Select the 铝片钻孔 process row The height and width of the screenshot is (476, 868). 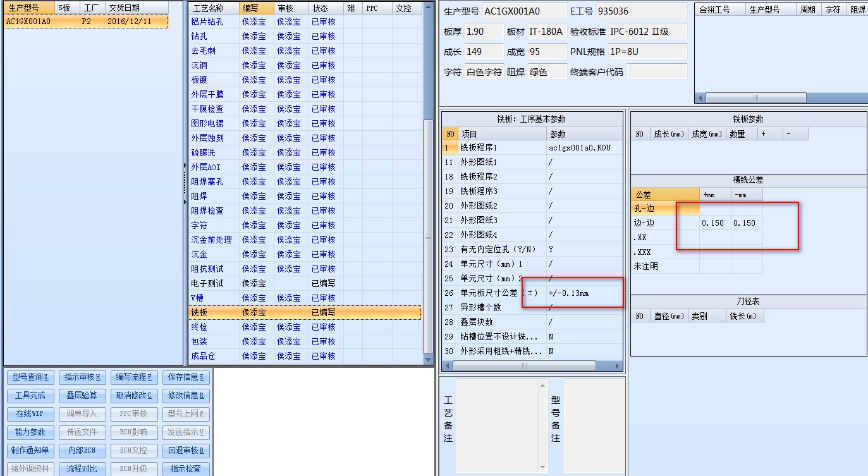click(x=305, y=21)
